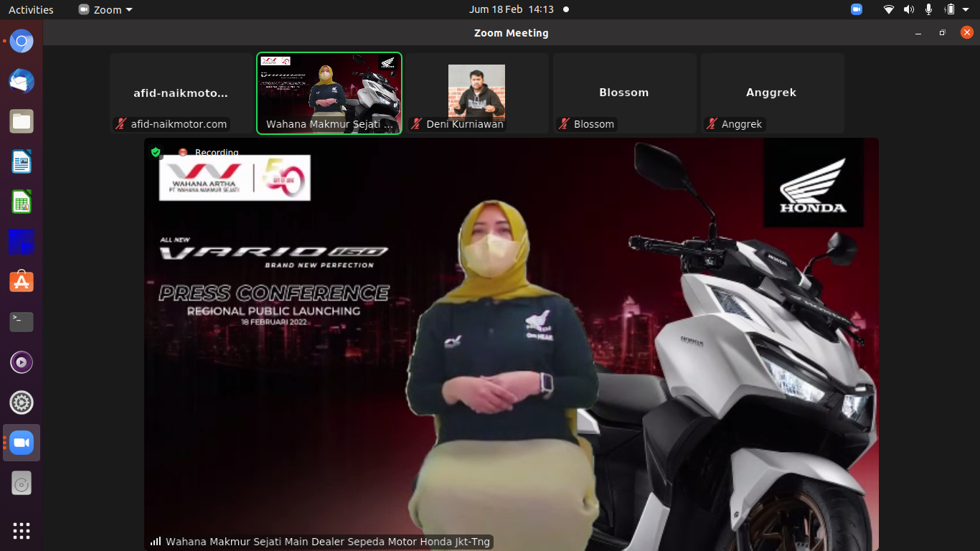
Task: Select the afid-naikmotor.com participant tile
Action: 181,93
